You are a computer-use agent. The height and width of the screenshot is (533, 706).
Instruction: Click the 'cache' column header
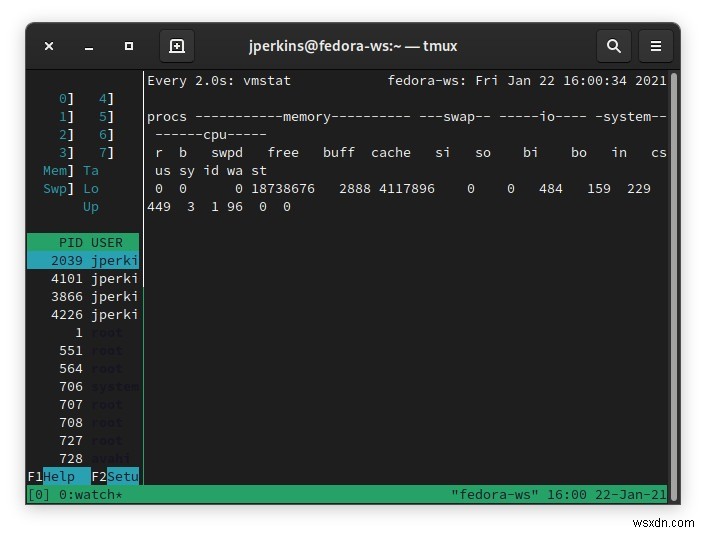pyautogui.click(x=391, y=153)
